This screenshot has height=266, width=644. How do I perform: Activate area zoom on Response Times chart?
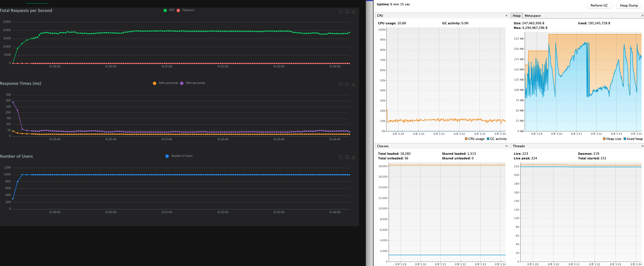tap(341, 84)
